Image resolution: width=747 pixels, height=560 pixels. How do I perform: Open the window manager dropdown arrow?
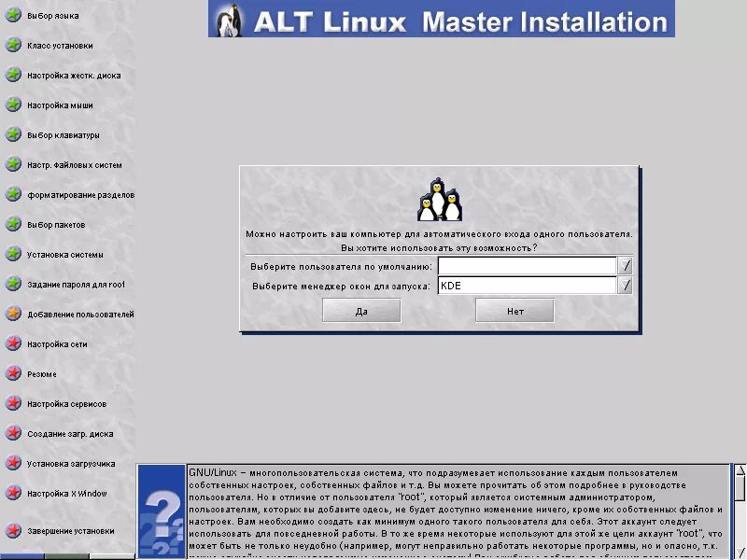(625, 286)
